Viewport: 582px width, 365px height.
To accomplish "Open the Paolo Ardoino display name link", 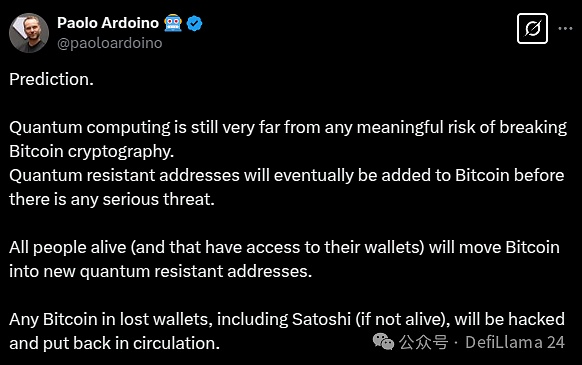I will pos(108,23).
